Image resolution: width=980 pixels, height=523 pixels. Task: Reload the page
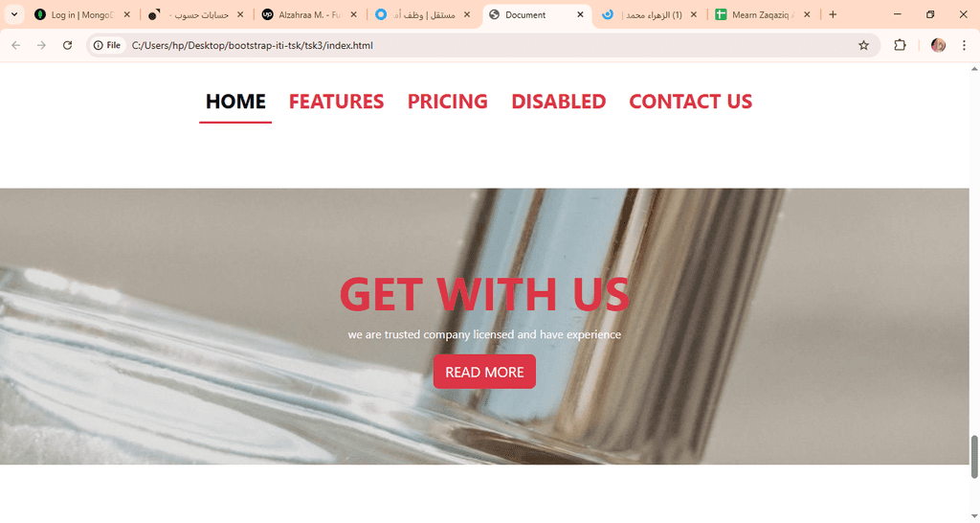tap(68, 45)
